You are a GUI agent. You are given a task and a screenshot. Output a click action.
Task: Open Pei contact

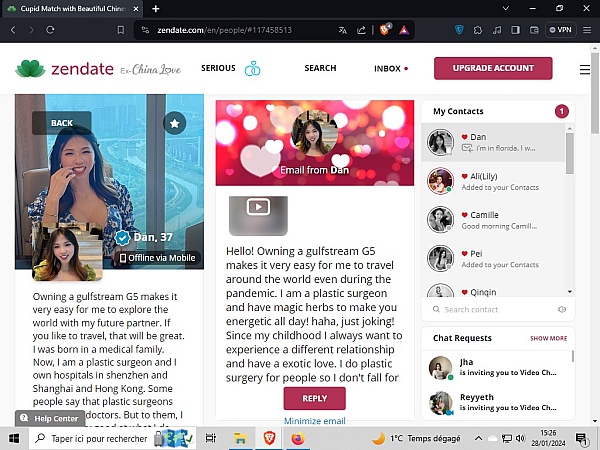click(x=493, y=259)
